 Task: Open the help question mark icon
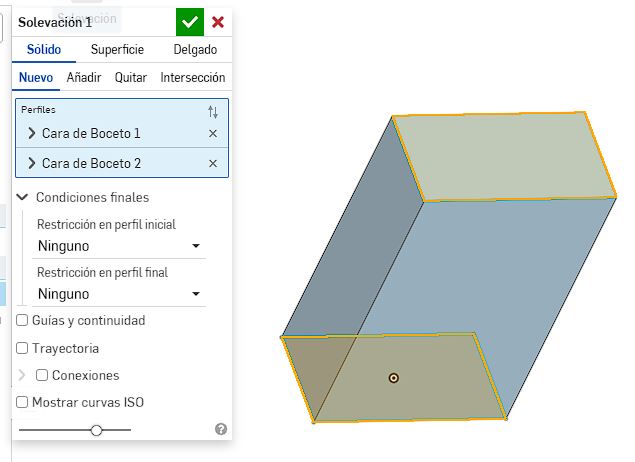(221, 429)
